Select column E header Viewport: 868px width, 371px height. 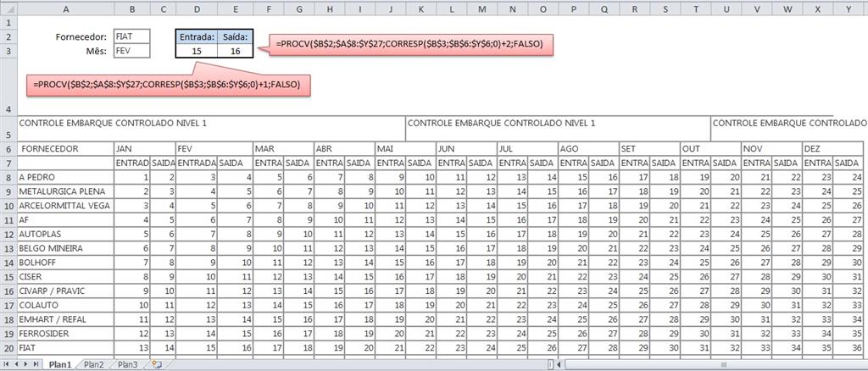[x=236, y=8]
